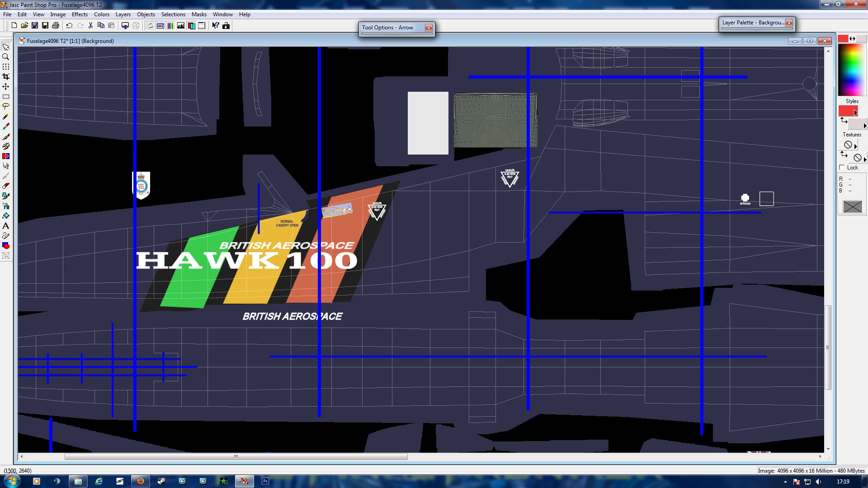Open the Effects menu

point(80,14)
